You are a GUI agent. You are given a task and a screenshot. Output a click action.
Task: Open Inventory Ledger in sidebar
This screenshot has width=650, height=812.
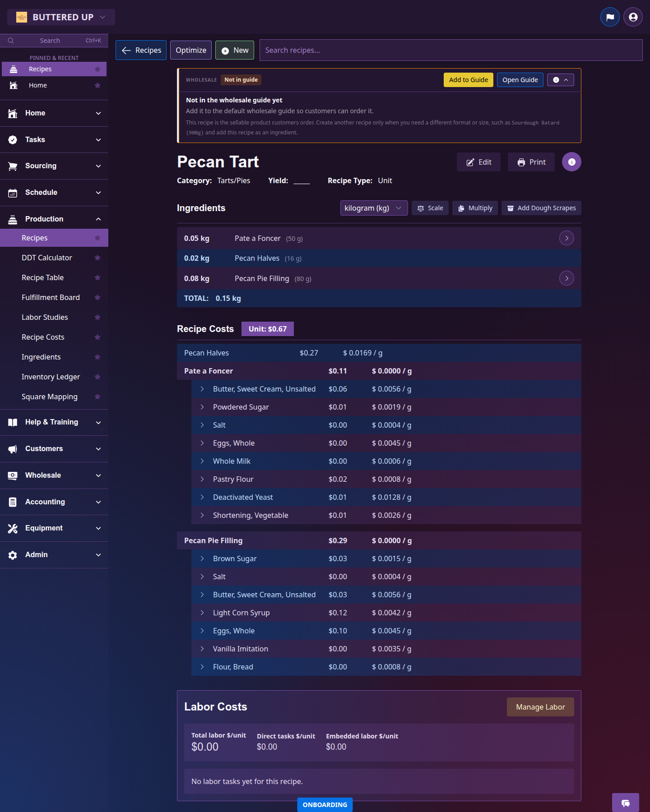click(51, 377)
